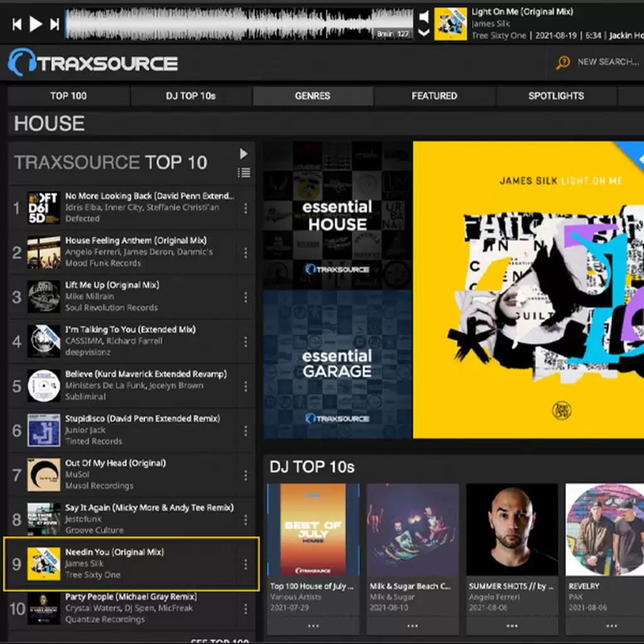The image size is (644, 644).
Task: Open Defected label link on track one
Action: 82,219
